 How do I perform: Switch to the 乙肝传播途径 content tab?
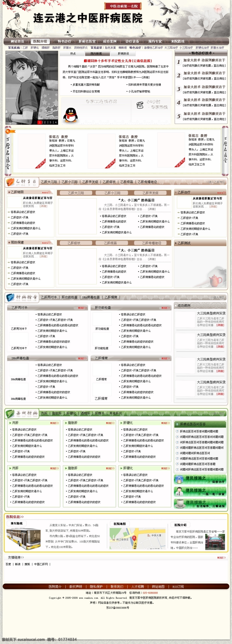152,243
